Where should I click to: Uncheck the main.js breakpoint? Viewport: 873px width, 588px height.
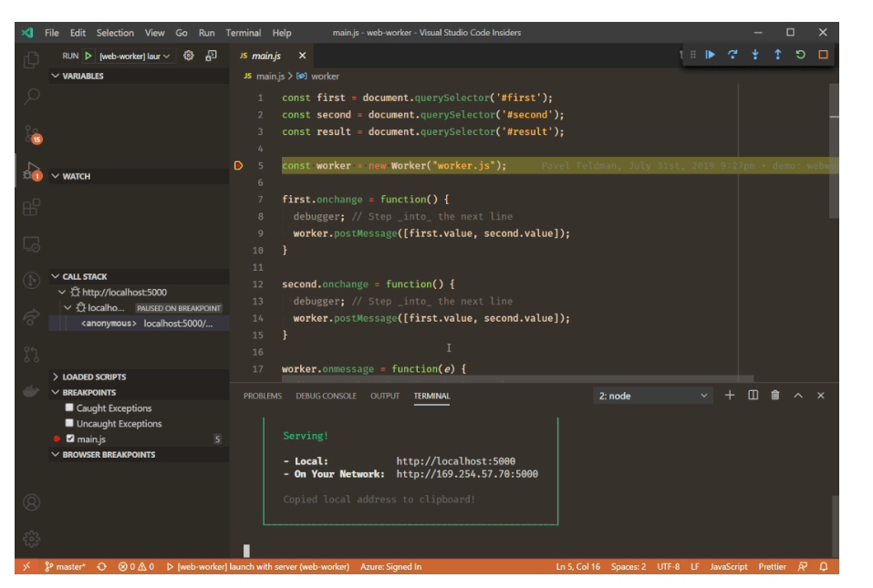click(70, 438)
